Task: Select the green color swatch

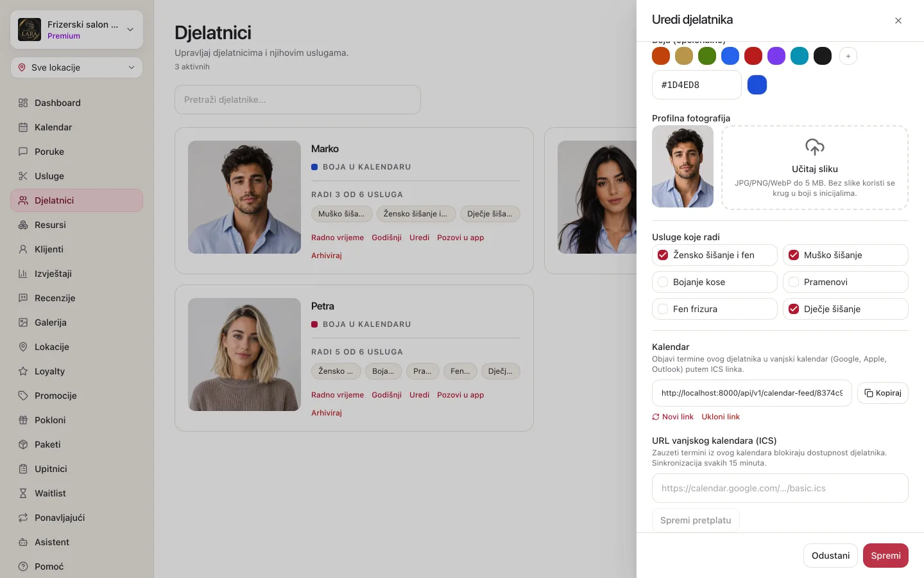Action: [707, 57]
